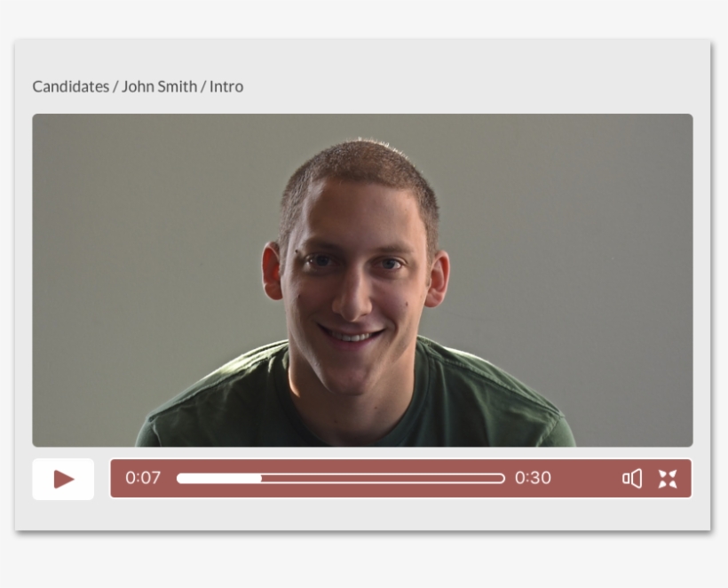Click the scrubber handle at current position
The width and height of the screenshot is (728, 588).
pyautogui.click(x=260, y=479)
